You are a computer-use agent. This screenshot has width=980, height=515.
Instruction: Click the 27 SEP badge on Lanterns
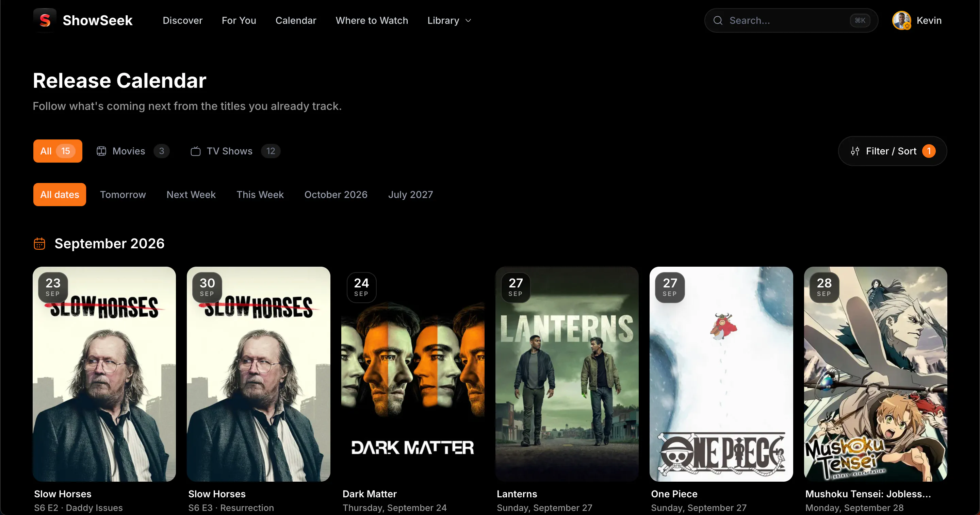(x=516, y=287)
